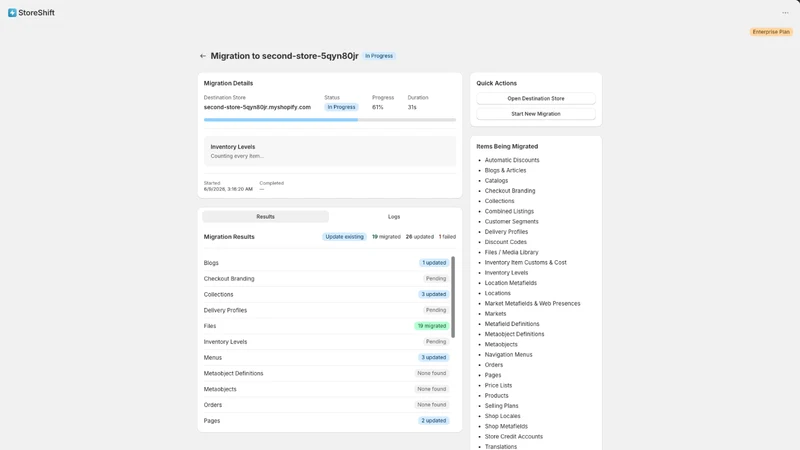Click Files / Media Library item

[x=511, y=252]
